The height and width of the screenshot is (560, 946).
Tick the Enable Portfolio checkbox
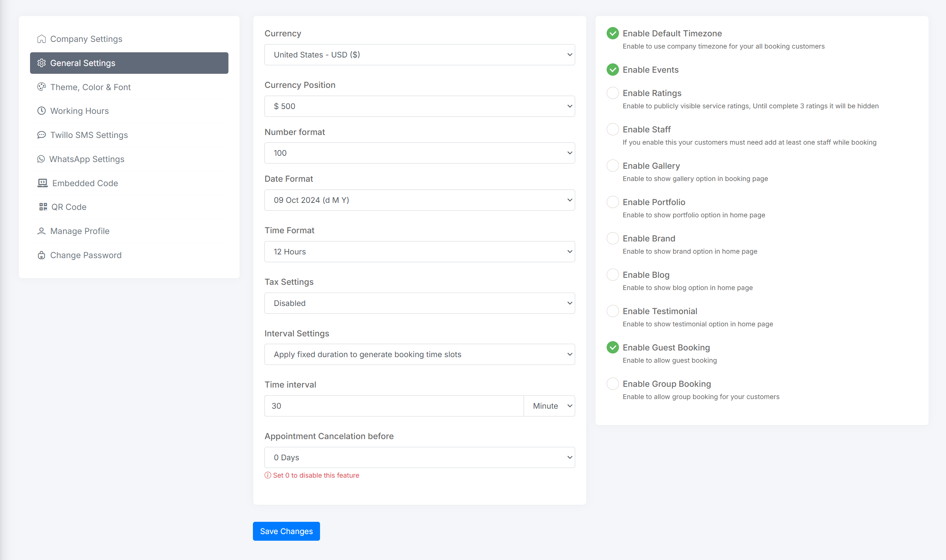click(612, 202)
